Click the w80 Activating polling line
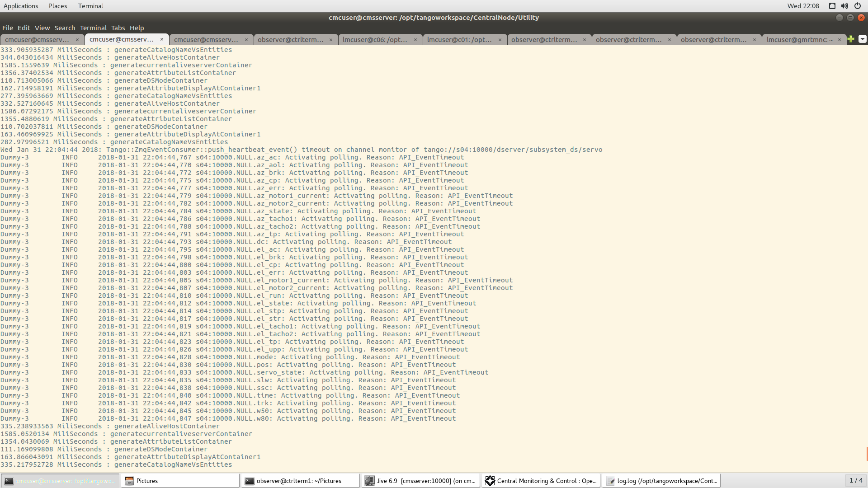This screenshot has width=868, height=488. (228, 418)
